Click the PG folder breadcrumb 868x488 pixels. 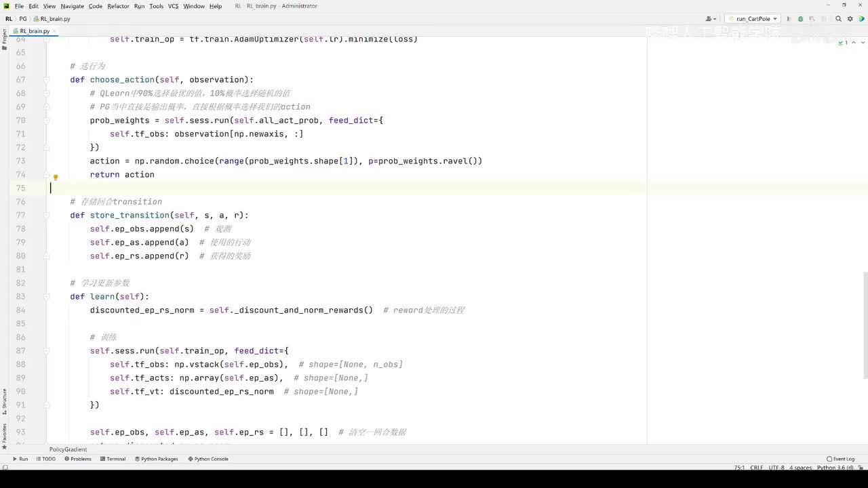coord(23,19)
